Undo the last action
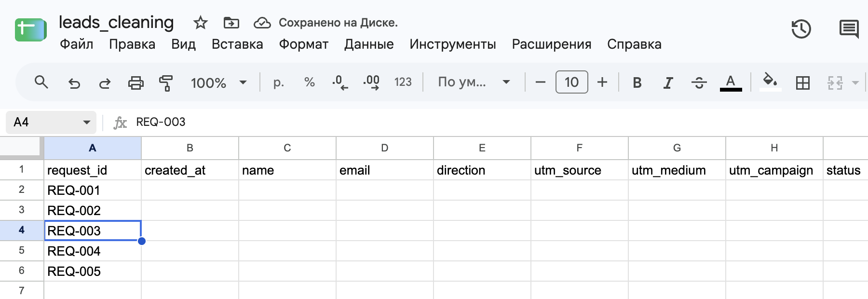This screenshot has width=868, height=299. [x=74, y=83]
